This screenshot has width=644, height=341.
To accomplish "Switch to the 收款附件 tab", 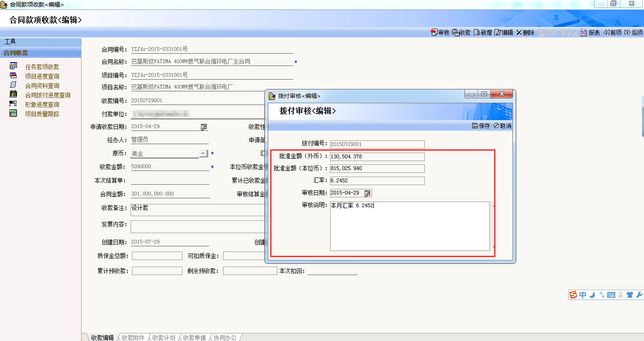I will 132,337.
